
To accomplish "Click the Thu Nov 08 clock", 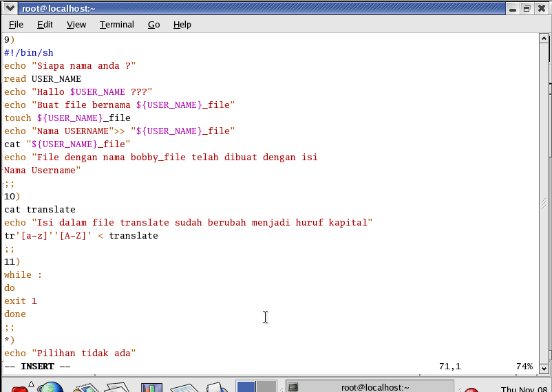I will (524, 389).
